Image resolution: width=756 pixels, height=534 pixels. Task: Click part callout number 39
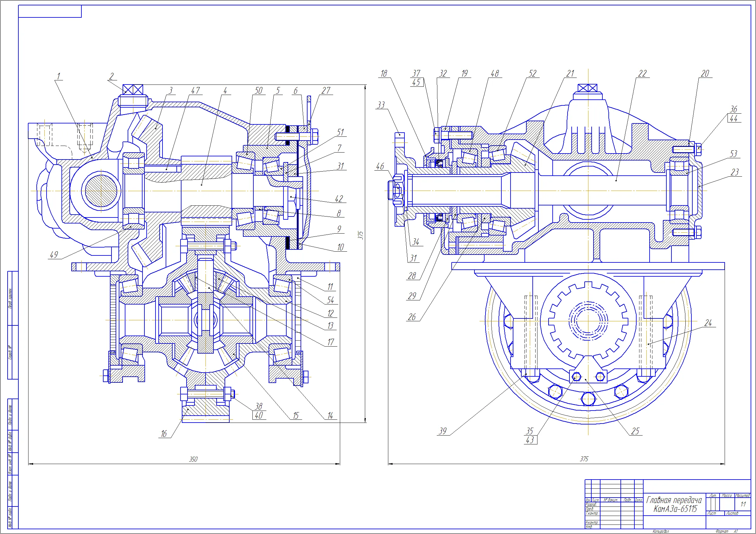pos(443,431)
